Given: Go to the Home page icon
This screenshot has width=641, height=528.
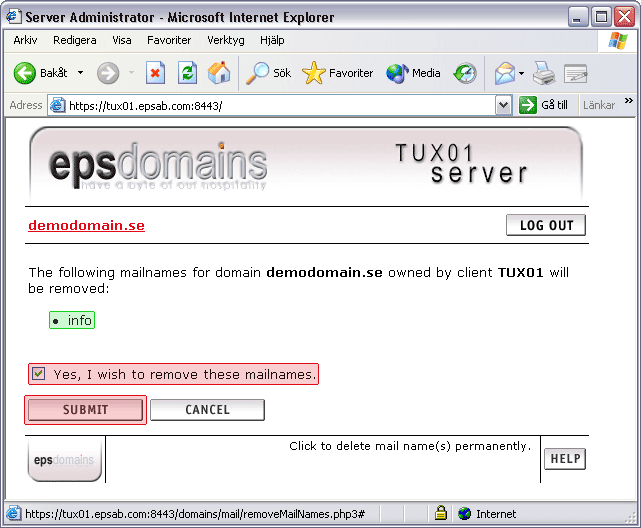Looking at the screenshot, I should coord(218,73).
